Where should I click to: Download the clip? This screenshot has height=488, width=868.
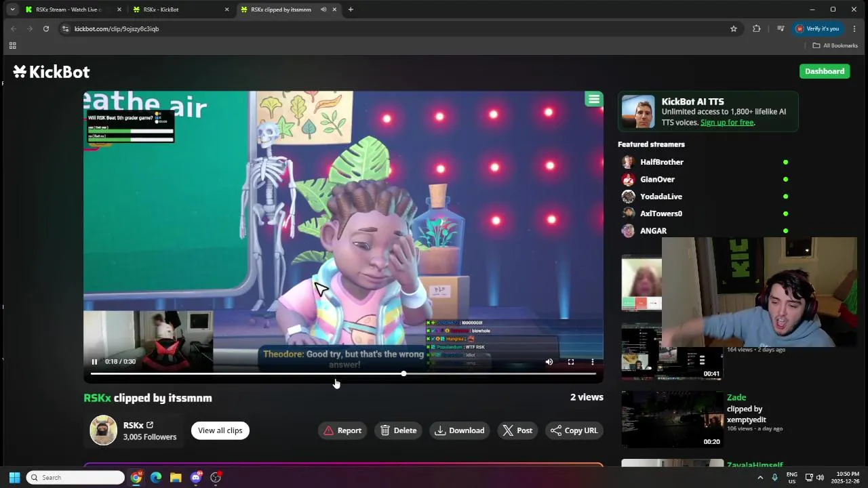(x=460, y=430)
